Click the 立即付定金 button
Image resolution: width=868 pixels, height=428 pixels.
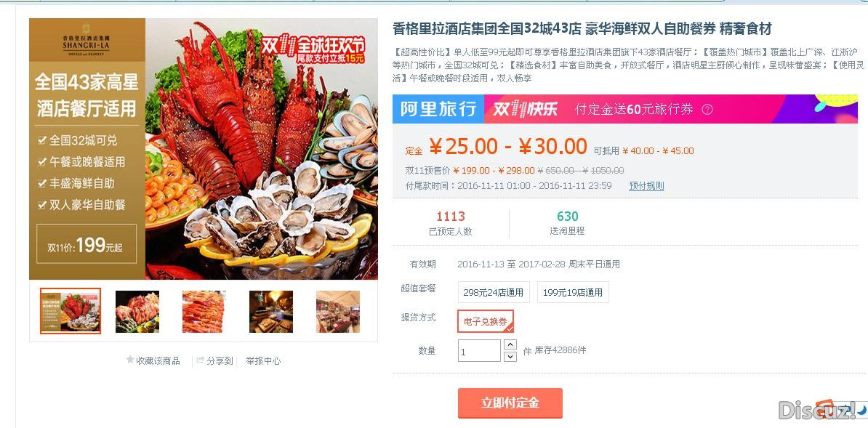tap(510, 403)
